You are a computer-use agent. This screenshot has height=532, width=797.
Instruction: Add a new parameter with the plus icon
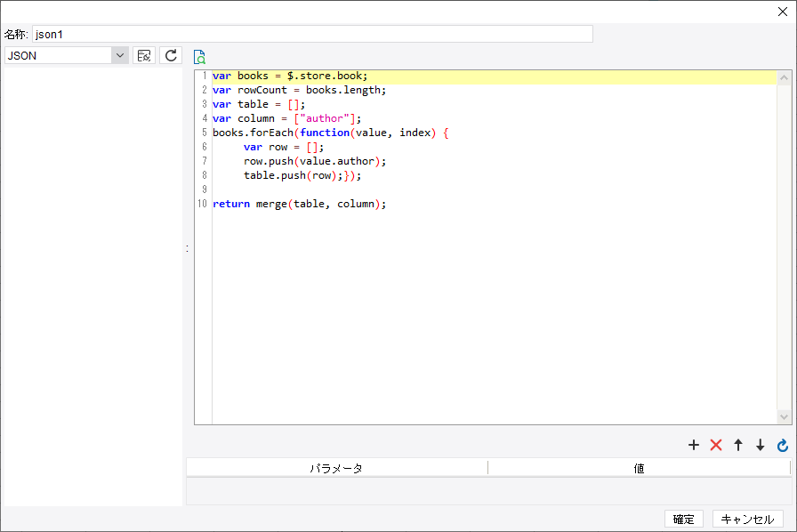pyautogui.click(x=694, y=445)
